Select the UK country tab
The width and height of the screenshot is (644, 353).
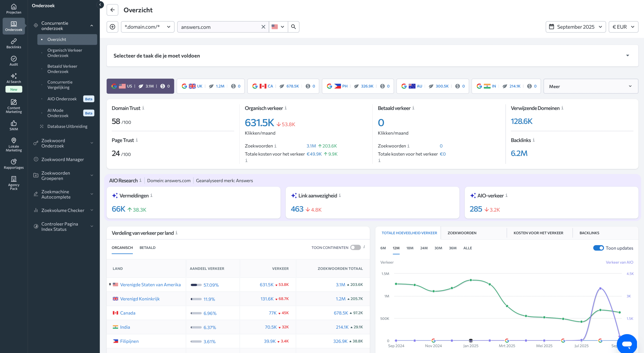[211, 86]
